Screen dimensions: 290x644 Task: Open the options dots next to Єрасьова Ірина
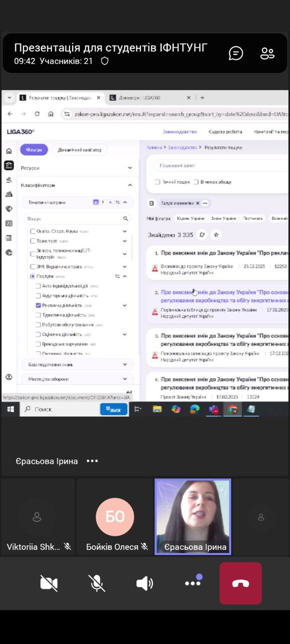tap(92, 461)
